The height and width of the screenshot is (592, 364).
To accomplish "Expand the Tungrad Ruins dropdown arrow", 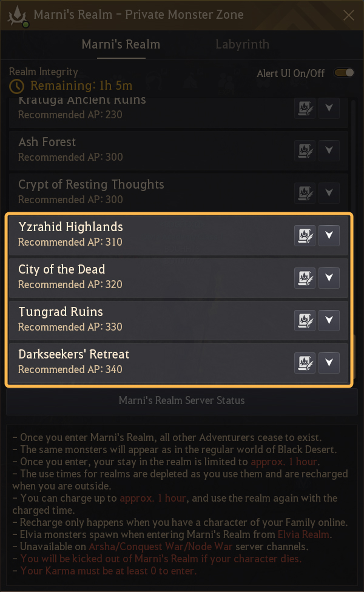I will (329, 320).
